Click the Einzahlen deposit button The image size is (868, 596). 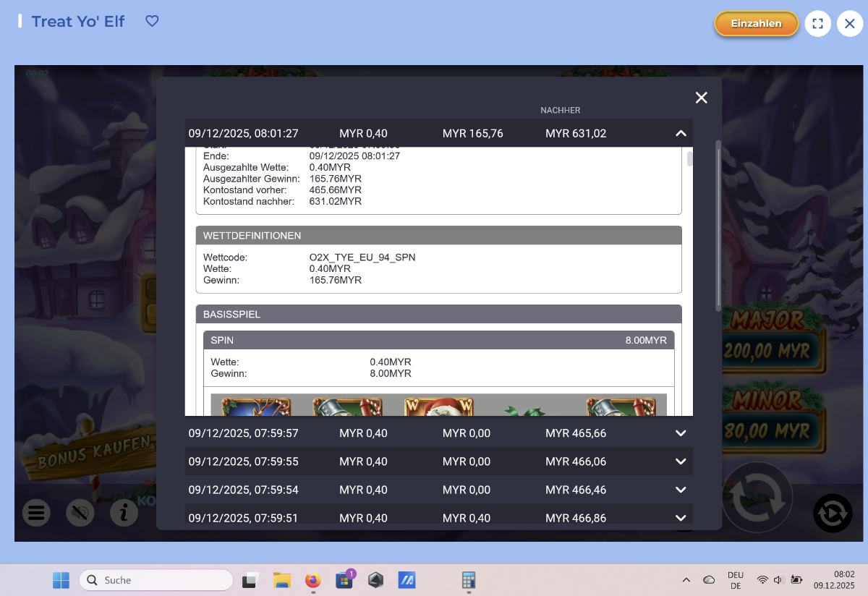point(756,24)
